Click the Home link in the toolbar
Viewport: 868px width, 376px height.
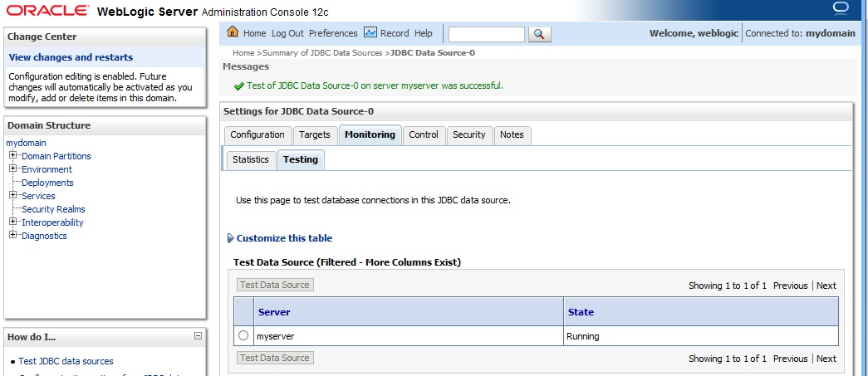click(x=255, y=33)
